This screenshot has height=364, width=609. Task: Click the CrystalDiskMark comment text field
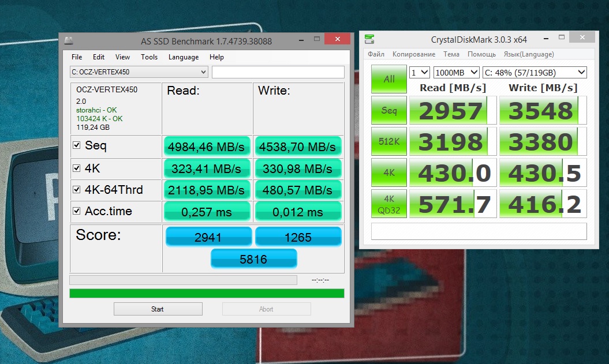click(x=479, y=231)
